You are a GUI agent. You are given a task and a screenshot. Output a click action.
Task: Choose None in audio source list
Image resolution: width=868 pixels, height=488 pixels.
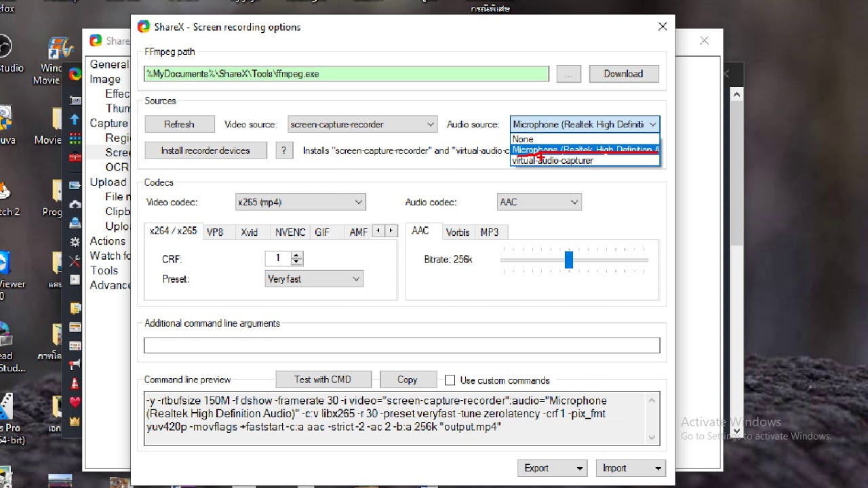coord(585,139)
